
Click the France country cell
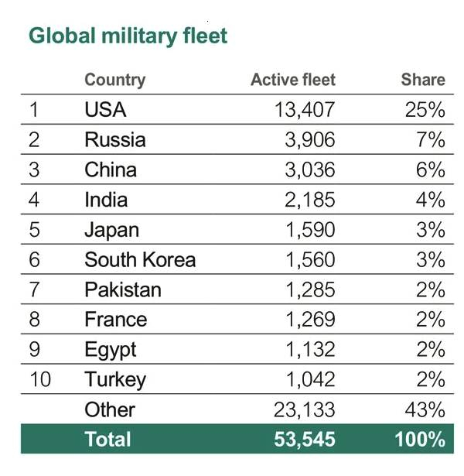pyautogui.click(x=115, y=320)
